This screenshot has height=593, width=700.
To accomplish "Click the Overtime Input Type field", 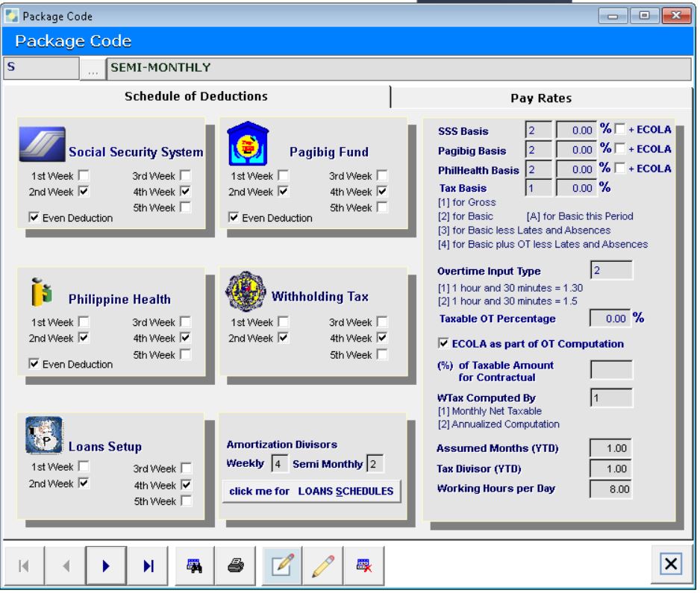I will point(611,272).
